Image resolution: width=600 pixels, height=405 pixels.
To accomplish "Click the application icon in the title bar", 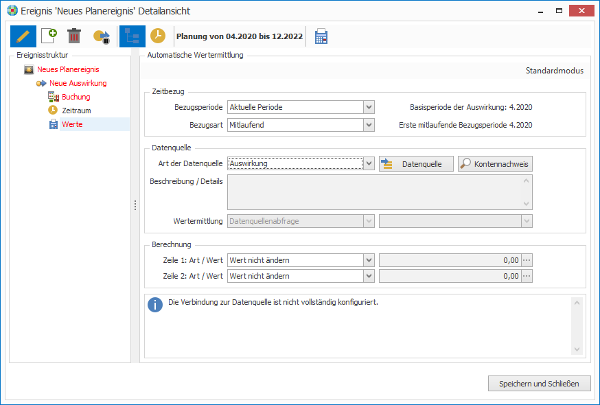I will coord(12,10).
